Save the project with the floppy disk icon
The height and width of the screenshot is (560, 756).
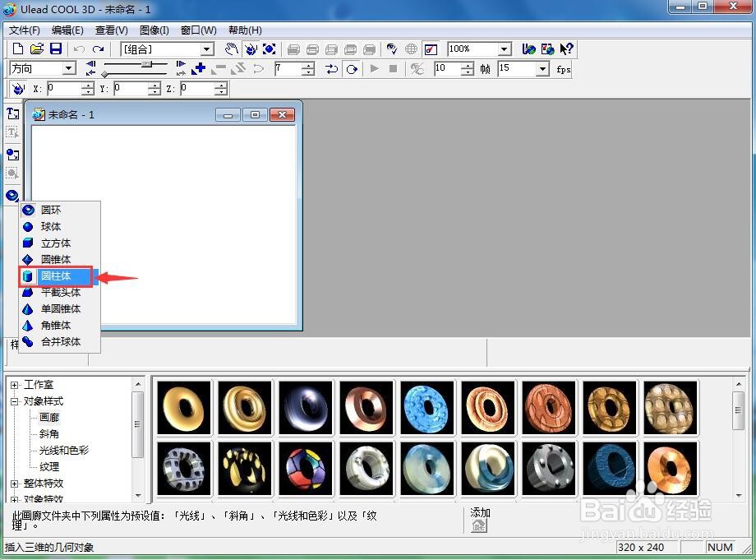click(x=56, y=49)
